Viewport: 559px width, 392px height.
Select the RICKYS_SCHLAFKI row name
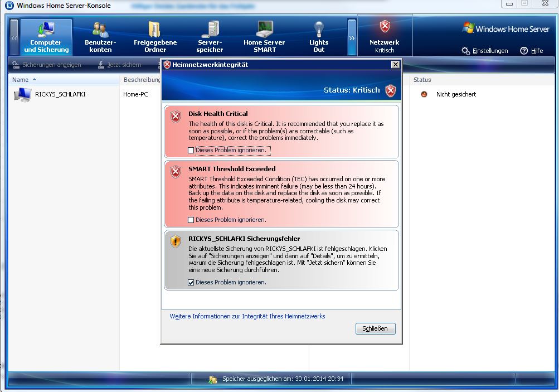(x=60, y=94)
